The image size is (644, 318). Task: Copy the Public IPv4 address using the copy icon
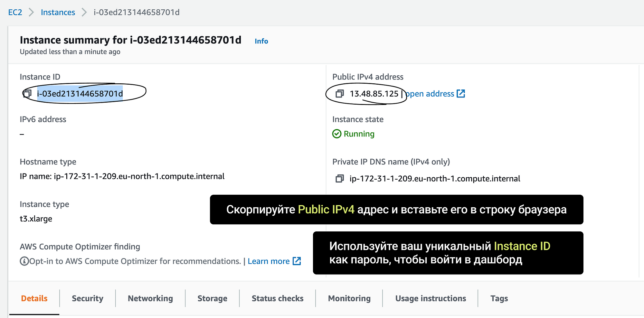pyautogui.click(x=340, y=94)
